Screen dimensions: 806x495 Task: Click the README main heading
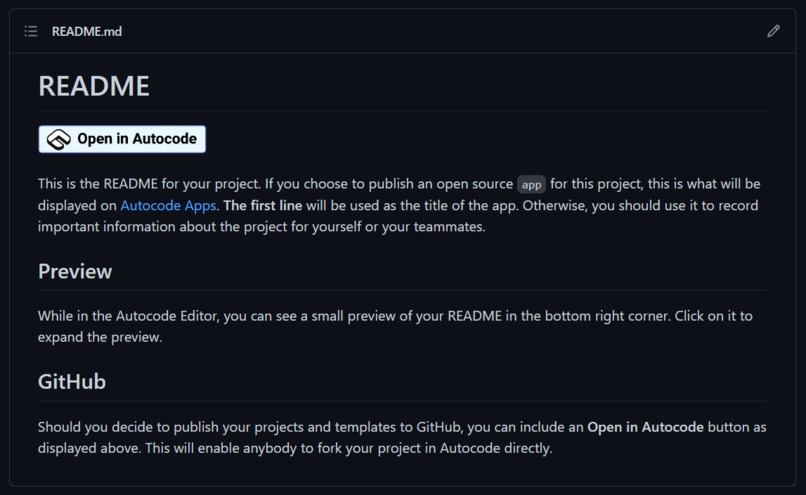tap(94, 86)
